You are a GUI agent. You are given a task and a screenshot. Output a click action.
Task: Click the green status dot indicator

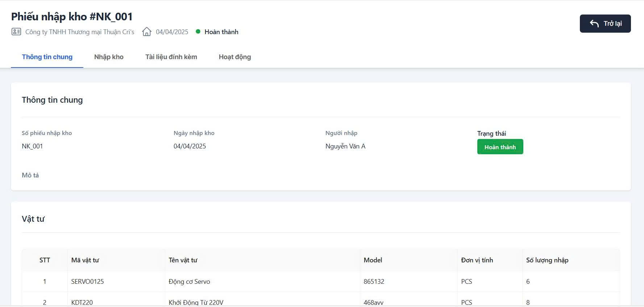pyautogui.click(x=198, y=32)
